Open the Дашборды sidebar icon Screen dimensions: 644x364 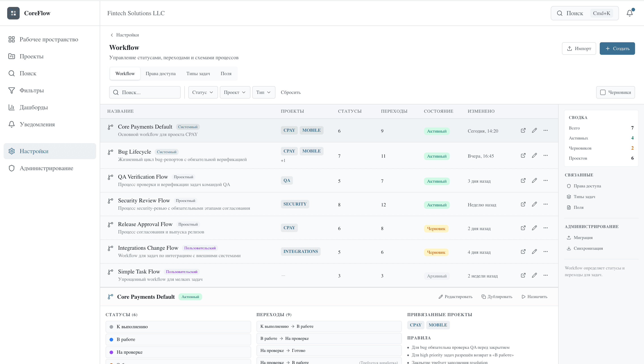click(12, 107)
